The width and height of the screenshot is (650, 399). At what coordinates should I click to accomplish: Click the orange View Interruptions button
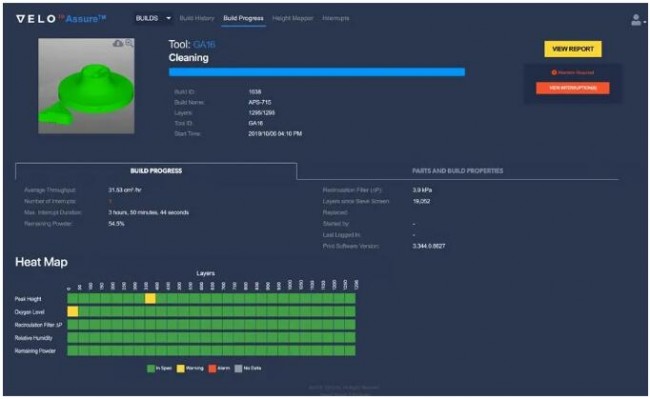coord(572,88)
